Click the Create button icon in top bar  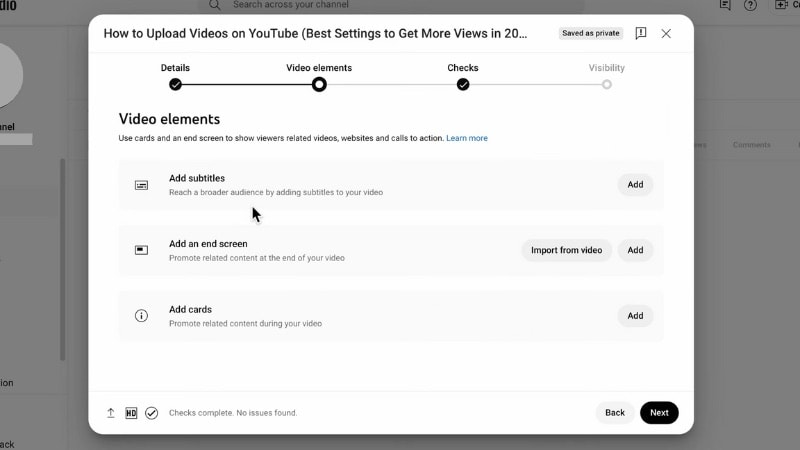[x=781, y=5]
